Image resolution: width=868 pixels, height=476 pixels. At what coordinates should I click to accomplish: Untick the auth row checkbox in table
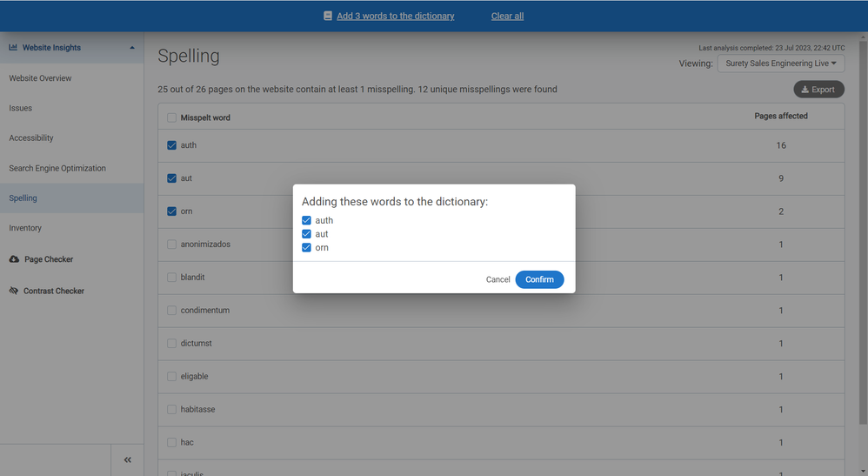click(171, 145)
